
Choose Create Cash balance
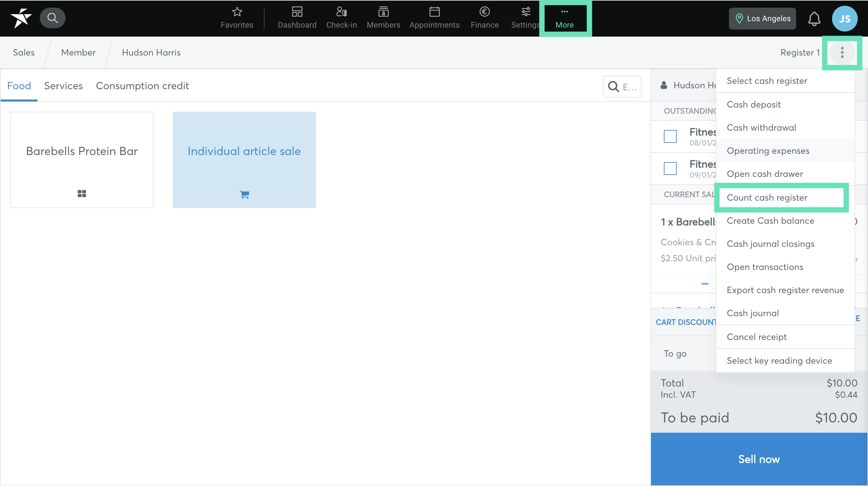[x=785, y=221]
